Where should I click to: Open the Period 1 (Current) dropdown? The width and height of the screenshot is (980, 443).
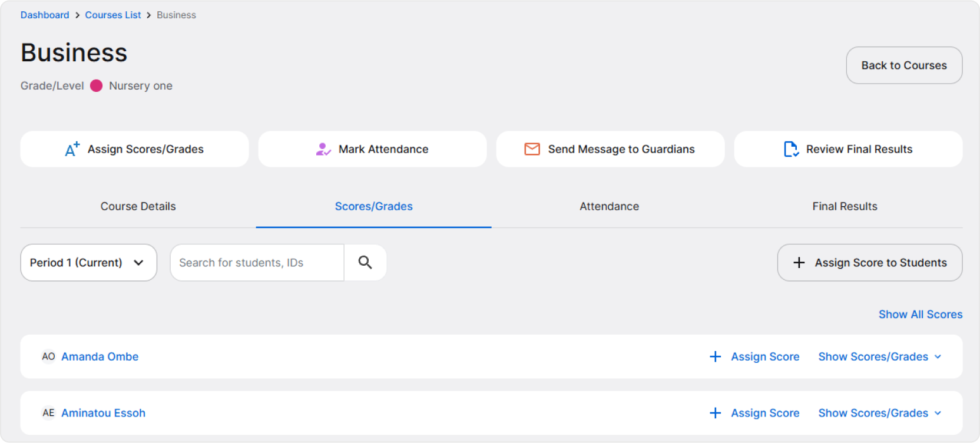pyautogui.click(x=88, y=263)
